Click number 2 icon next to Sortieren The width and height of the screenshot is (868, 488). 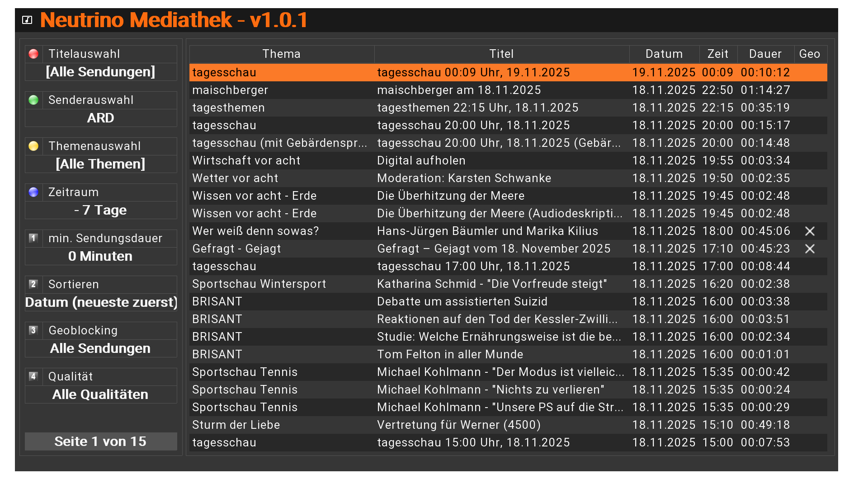(33, 284)
